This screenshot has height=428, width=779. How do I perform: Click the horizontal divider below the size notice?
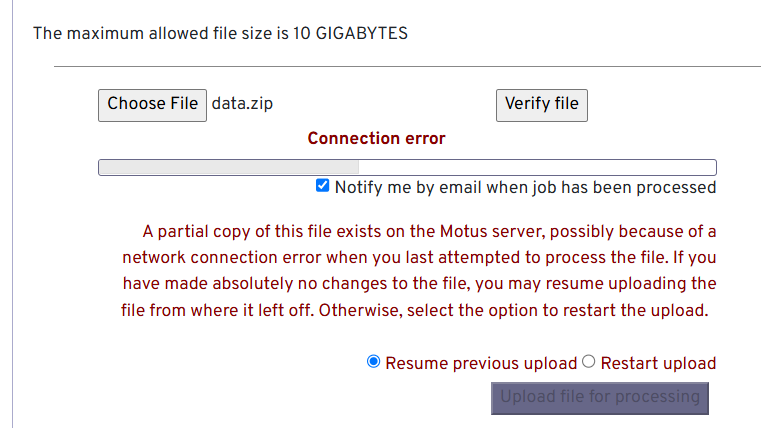[x=407, y=66]
